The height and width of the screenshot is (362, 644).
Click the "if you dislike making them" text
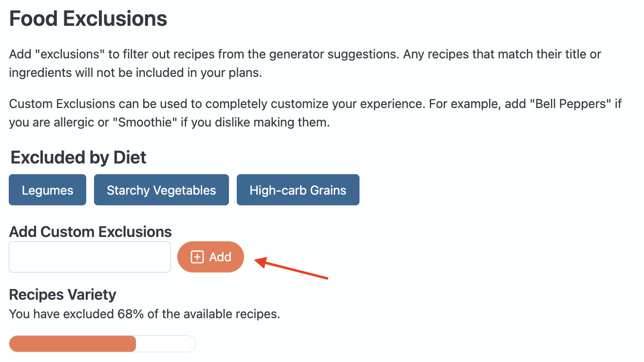click(x=255, y=122)
